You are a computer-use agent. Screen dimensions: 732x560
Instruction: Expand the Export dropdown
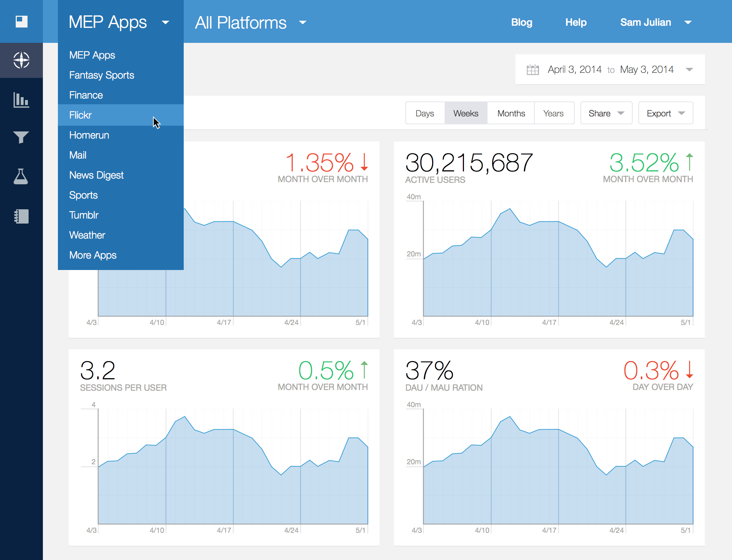point(665,113)
